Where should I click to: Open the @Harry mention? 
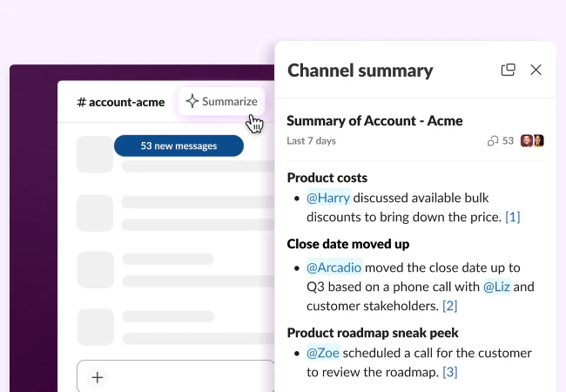tap(328, 198)
